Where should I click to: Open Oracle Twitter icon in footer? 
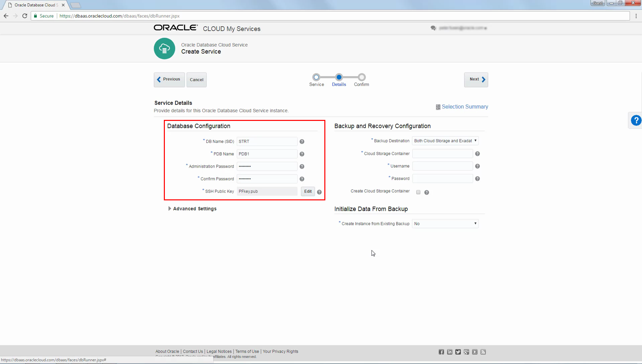(x=458, y=352)
